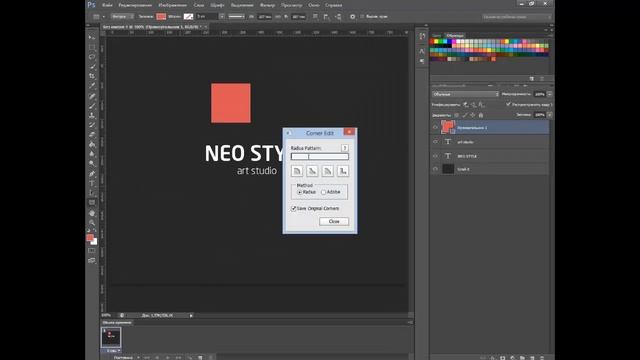Open the layer blend mode dropdown

(x=465, y=94)
